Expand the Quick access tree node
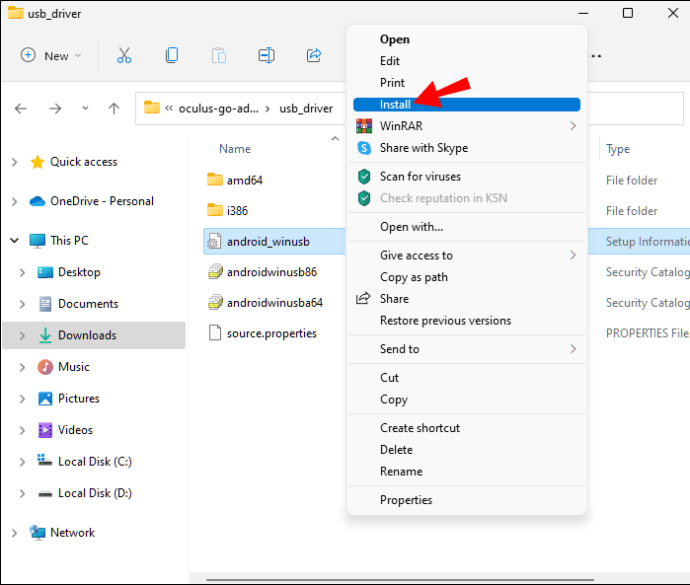The image size is (690, 585). click(x=15, y=162)
